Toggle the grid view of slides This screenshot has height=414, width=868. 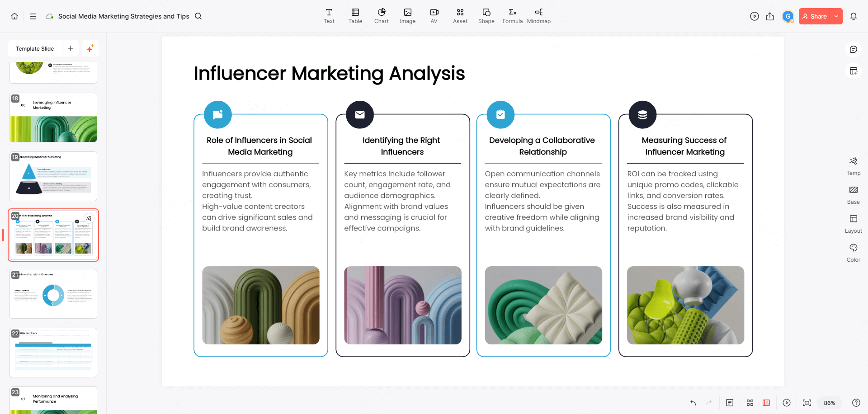pos(750,403)
